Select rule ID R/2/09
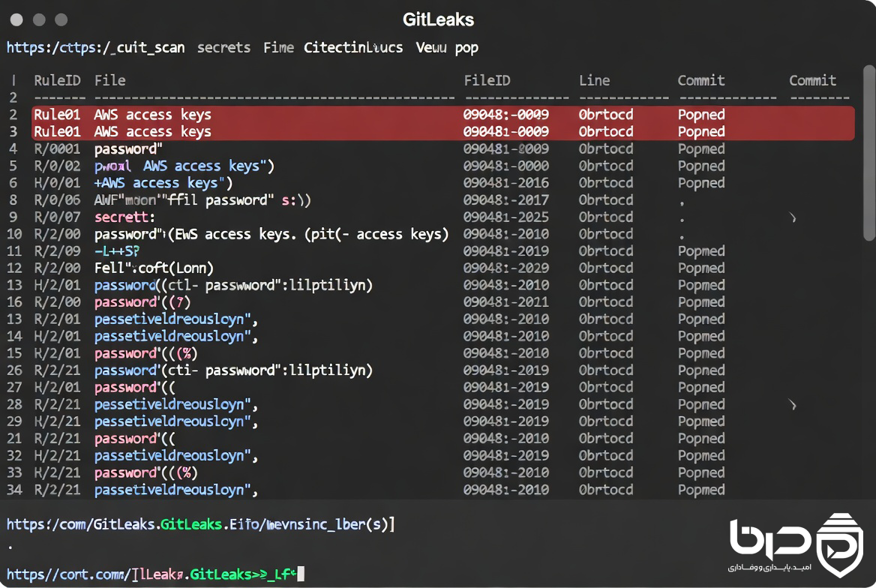876x588 pixels. (x=57, y=251)
